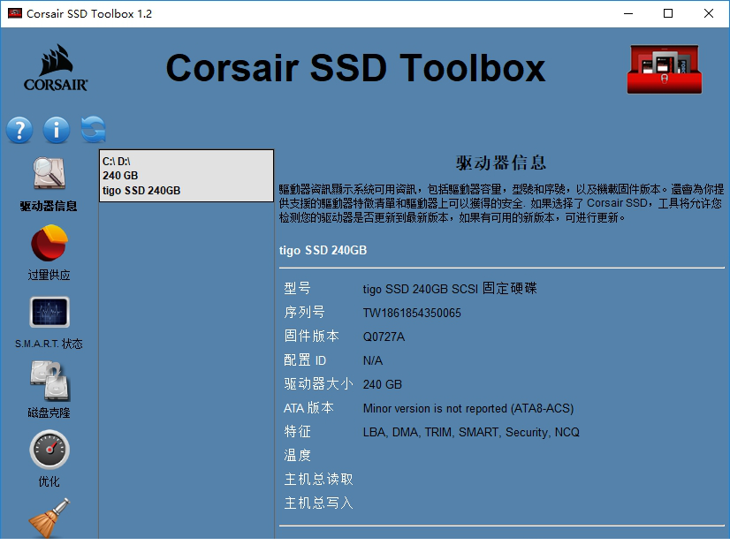Click the 配置 ID value N/A
This screenshot has width=730, height=560.
[373, 361]
